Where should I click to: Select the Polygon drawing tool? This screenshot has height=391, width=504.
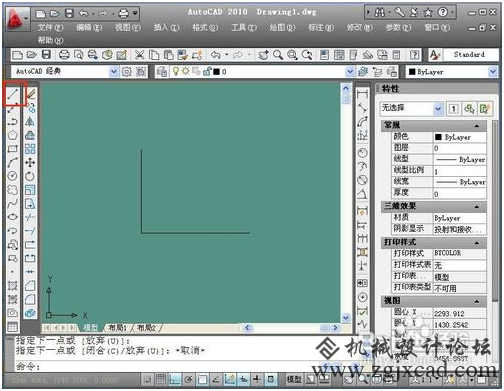coord(13,135)
